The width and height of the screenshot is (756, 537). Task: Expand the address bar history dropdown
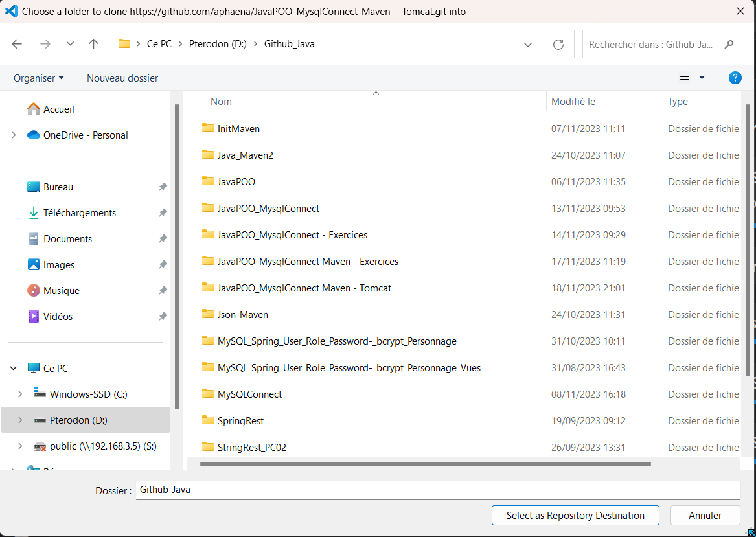click(x=528, y=44)
